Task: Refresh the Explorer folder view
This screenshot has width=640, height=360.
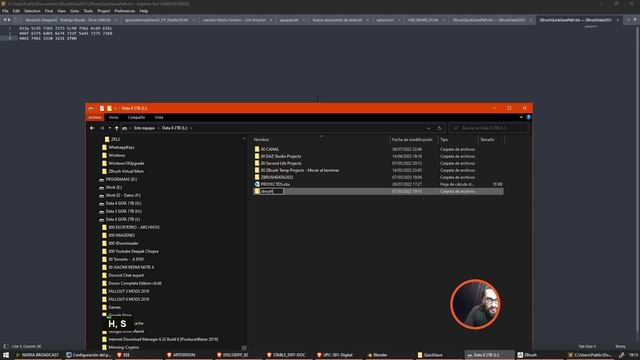Action: pos(440,128)
